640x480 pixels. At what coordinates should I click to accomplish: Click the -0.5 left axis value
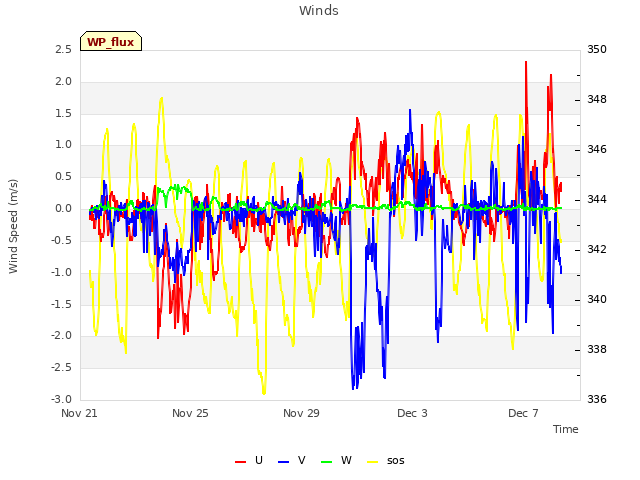pyautogui.click(x=61, y=240)
